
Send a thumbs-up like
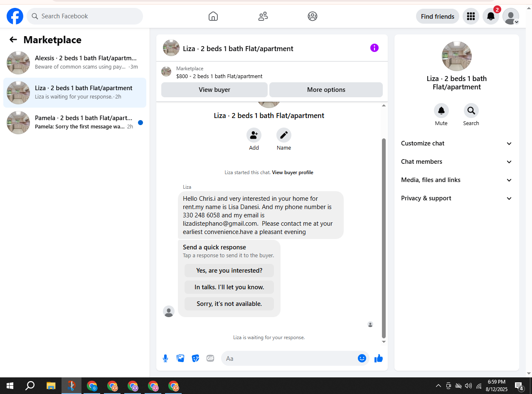379,358
